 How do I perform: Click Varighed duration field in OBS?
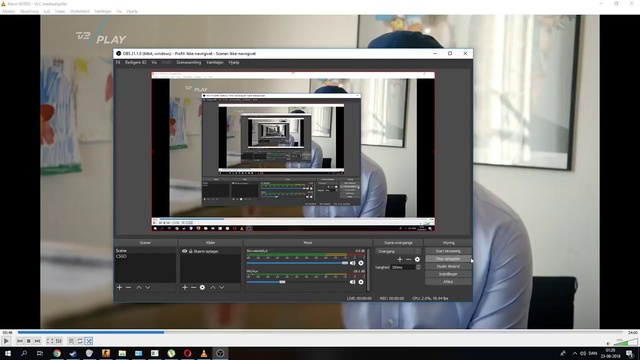[x=403, y=267]
